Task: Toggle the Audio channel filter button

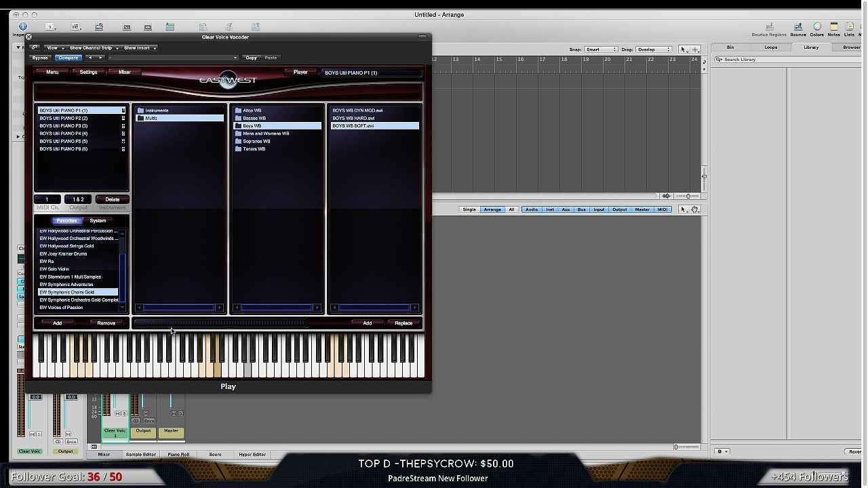Action: (532, 209)
